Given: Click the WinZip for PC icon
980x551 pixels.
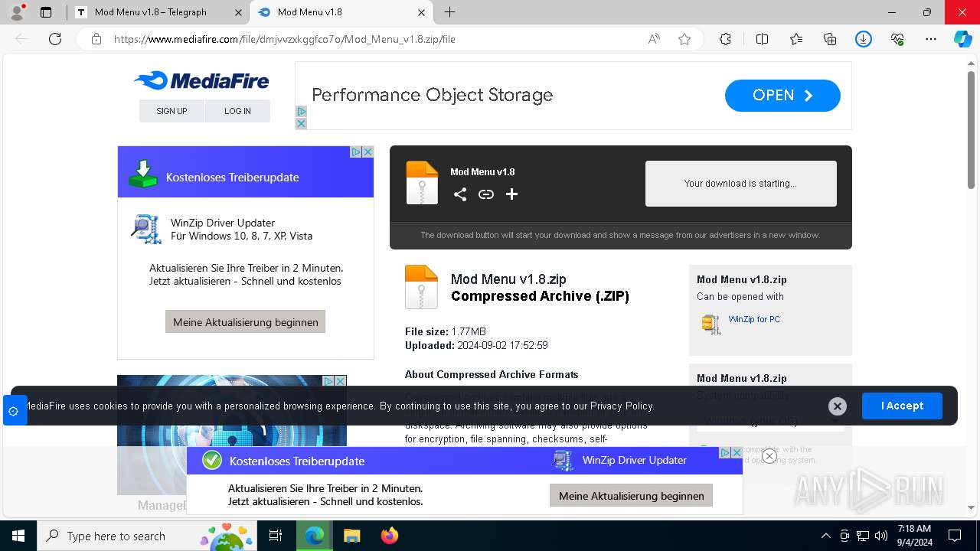Looking at the screenshot, I should [711, 324].
